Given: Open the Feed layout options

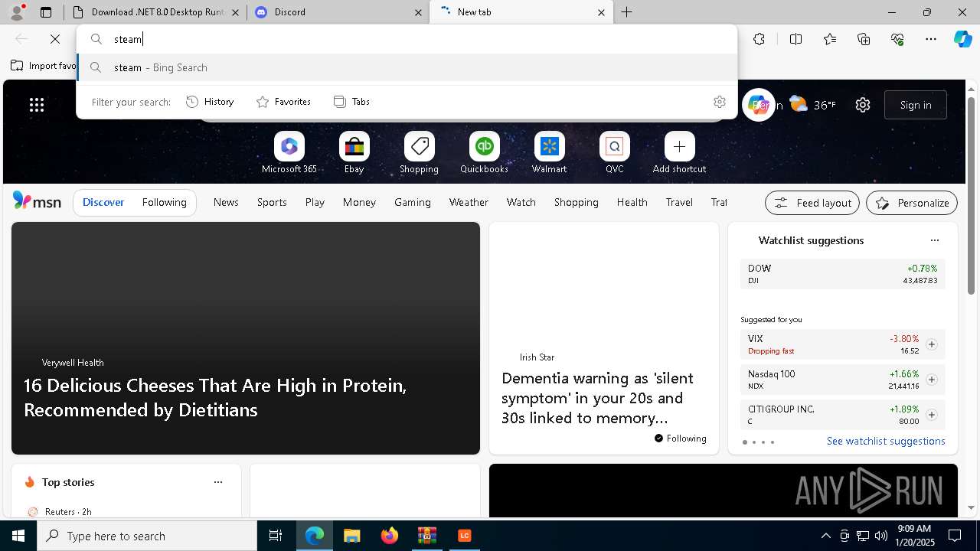Looking at the screenshot, I should (812, 203).
